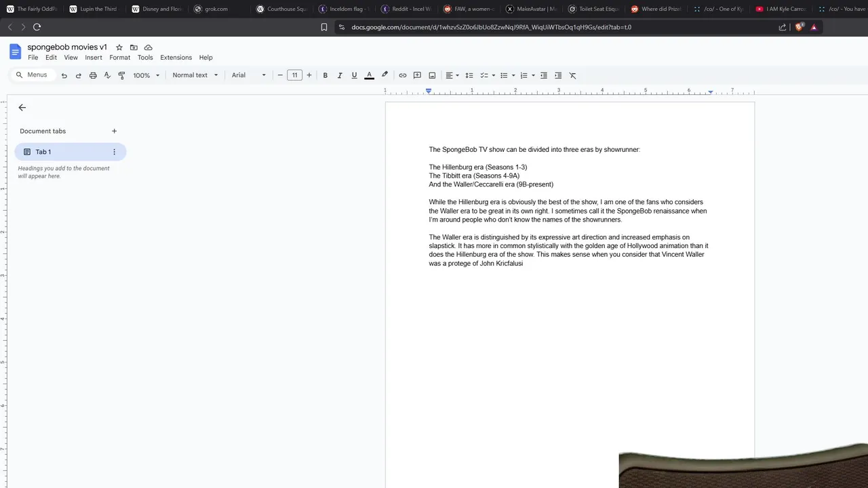Viewport: 868px width, 488px height.
Task: Reload the browser page
Action: tap(37, 27)
